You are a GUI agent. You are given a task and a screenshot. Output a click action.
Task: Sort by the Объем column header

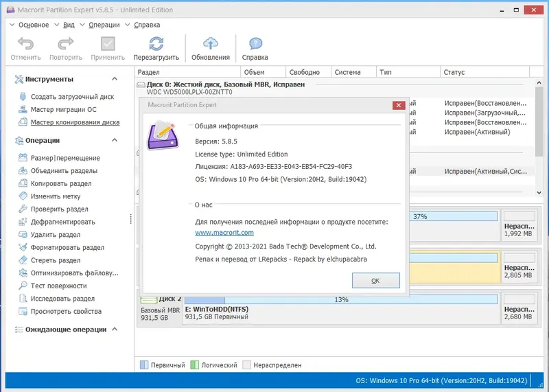pyautogui.click(x=264, y=72)
